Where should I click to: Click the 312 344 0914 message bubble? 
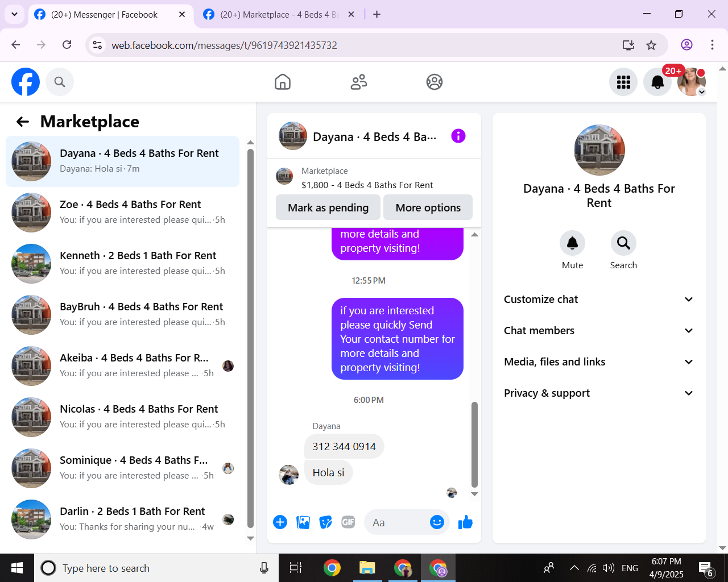point(344,447)
